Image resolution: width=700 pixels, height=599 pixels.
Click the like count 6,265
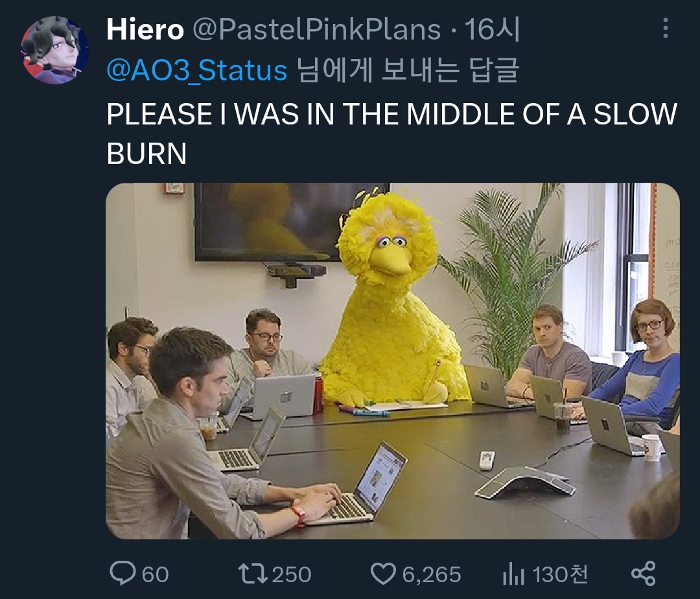point(431,574)
